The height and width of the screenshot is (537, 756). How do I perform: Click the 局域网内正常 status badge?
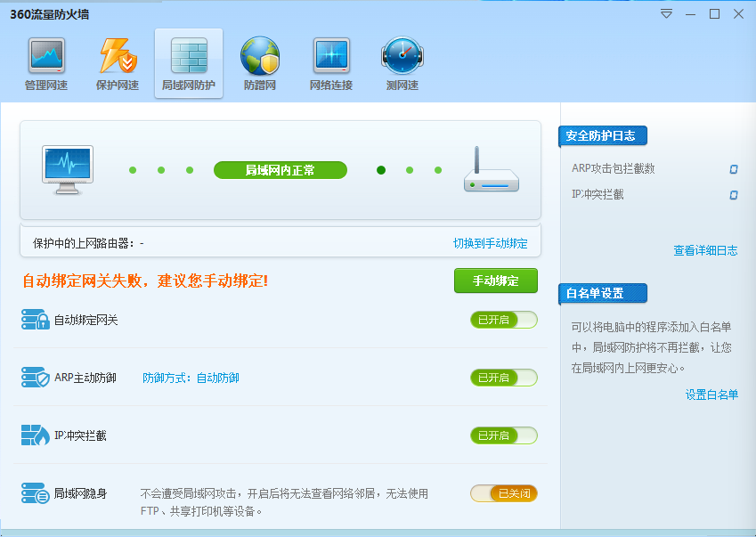(280, 170)
